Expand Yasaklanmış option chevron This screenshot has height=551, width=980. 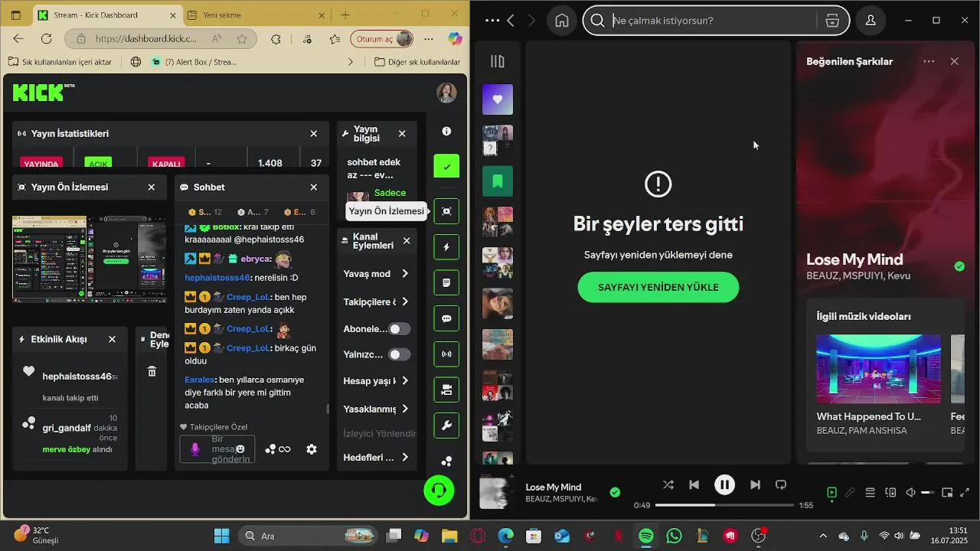click(x=405, y=409)
